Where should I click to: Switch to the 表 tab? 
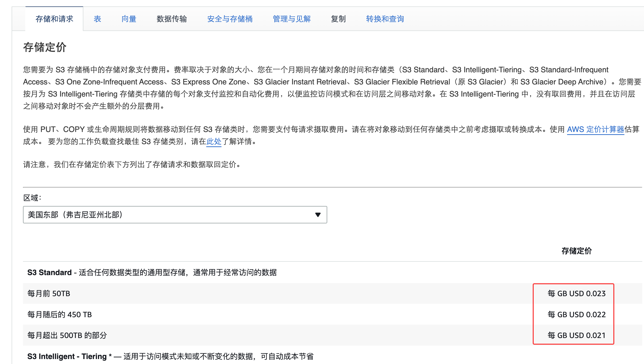[x=97, y=19]
